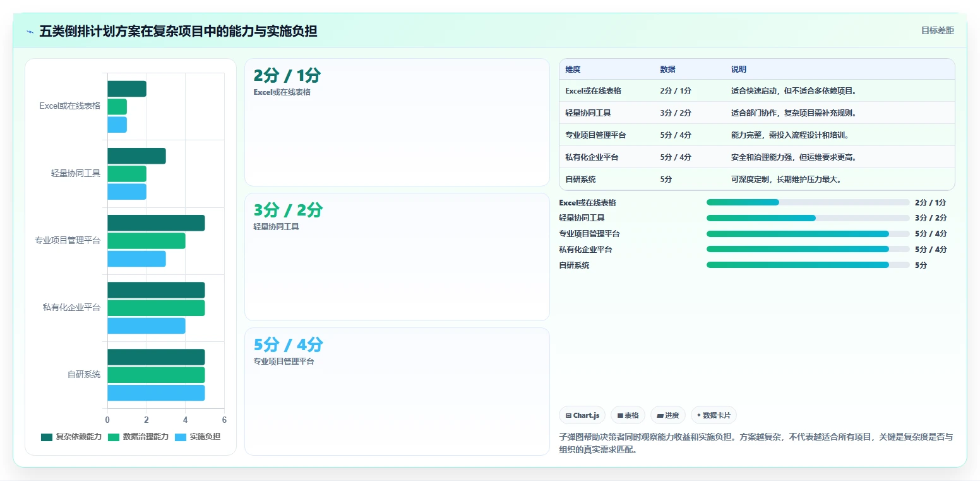The height and width of the screenshot is (481, 980).
Task: Click the Chart.js chip
Action: [582, 415]
